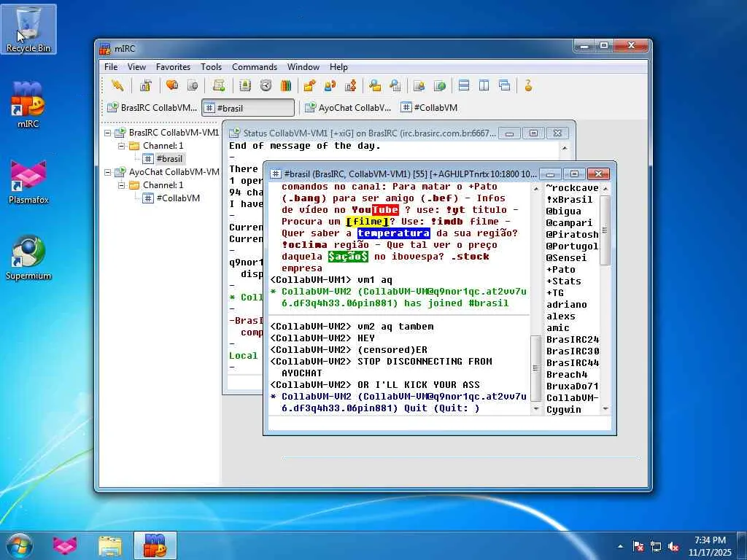Switch to #brasil switchbar button
The width and height of the screenshot is (747, 560).
click(248, 108)
